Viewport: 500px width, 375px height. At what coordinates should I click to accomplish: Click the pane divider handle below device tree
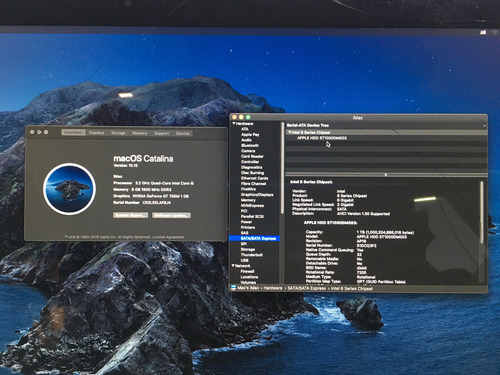coord(386,175)
